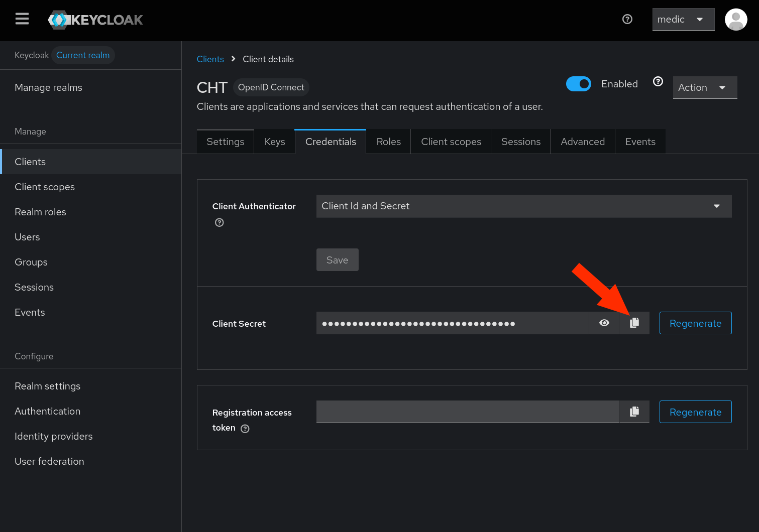Screen dimensions: 759x532
Task: Open Realm roles in sidebar
Action: (x=90, y=212)
